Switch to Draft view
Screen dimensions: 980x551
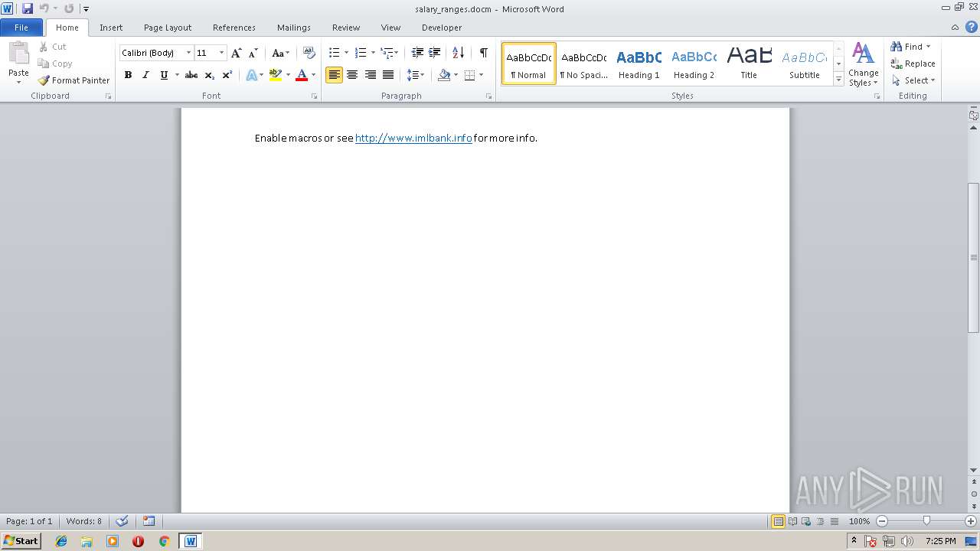pos(834,521)
